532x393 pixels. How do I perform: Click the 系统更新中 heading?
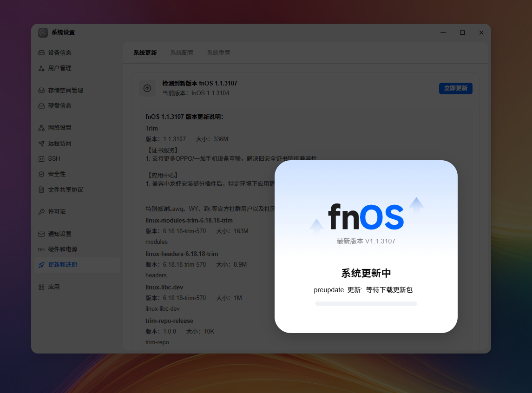[366, 273]
